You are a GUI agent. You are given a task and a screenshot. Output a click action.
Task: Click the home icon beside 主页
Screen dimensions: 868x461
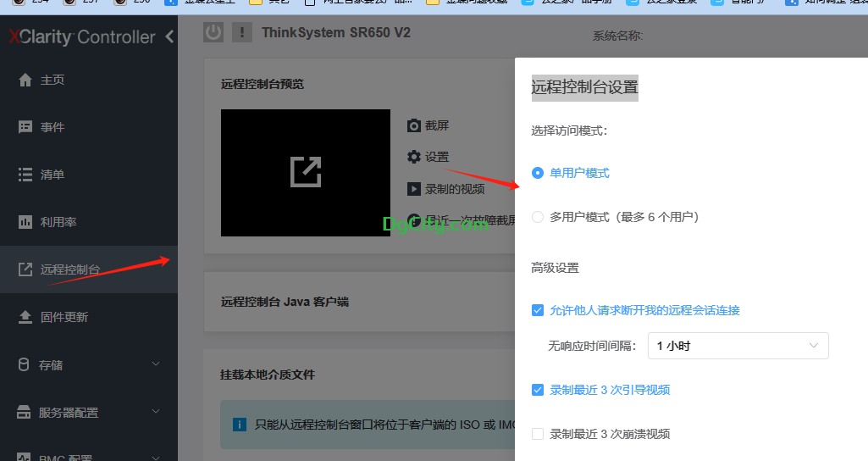25,80
